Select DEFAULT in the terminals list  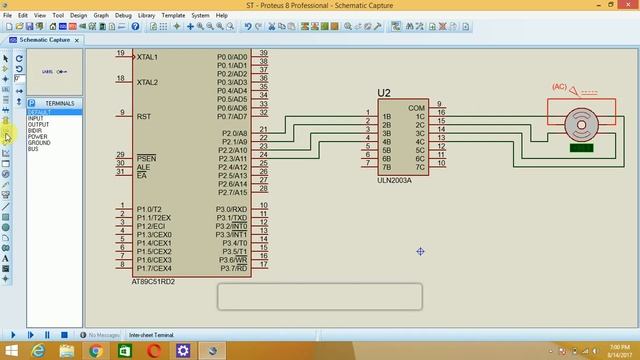click(54, 112)
